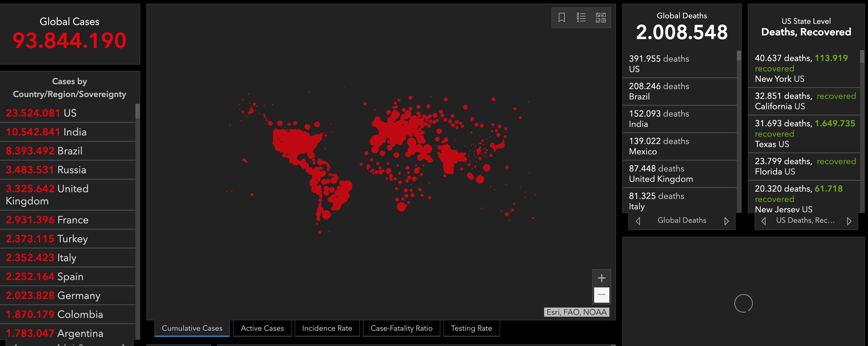Switch to the Active Cases tab
The image size is (868, 346).
262,328
